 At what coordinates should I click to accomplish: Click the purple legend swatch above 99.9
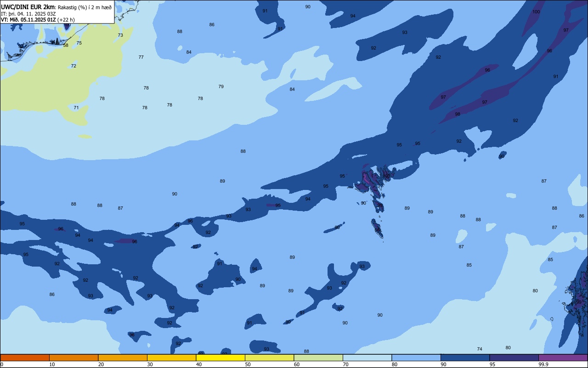point(563,357)
